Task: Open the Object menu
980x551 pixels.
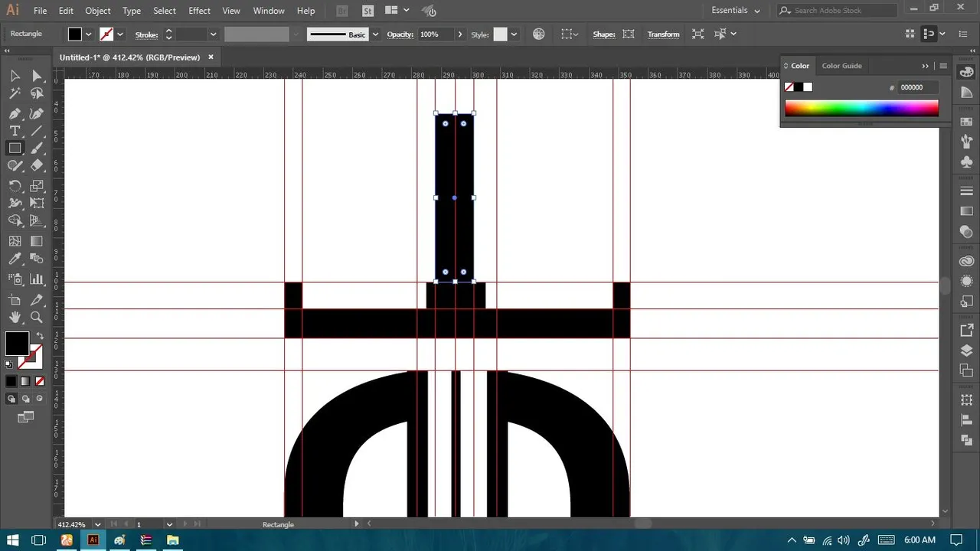Action: tap(98, 11)
